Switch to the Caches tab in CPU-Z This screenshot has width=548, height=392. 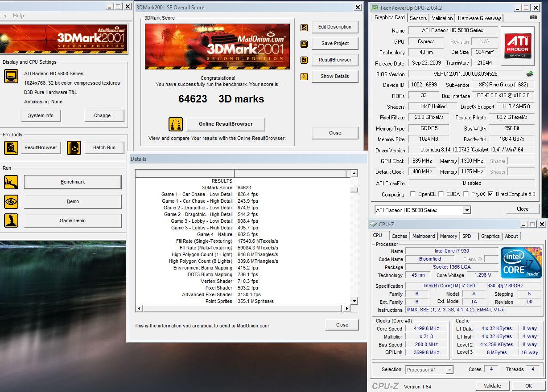coord(400,236)
